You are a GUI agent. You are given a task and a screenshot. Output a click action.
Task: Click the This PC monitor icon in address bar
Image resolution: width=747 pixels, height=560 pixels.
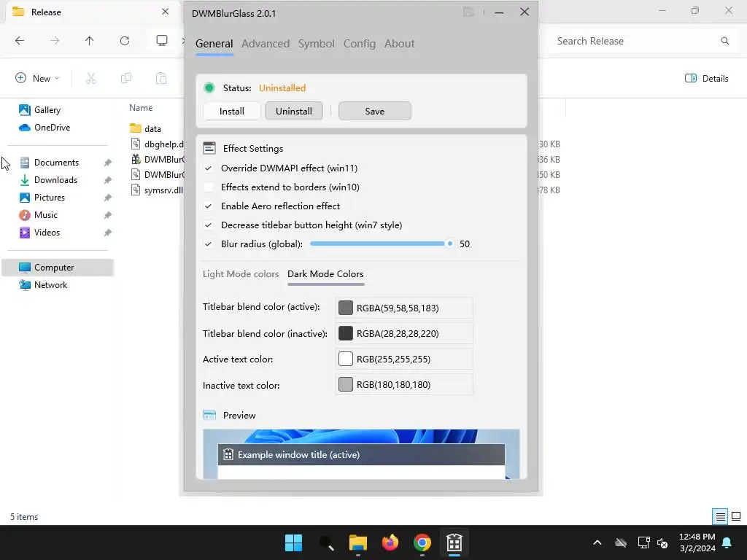pos(162,41)
